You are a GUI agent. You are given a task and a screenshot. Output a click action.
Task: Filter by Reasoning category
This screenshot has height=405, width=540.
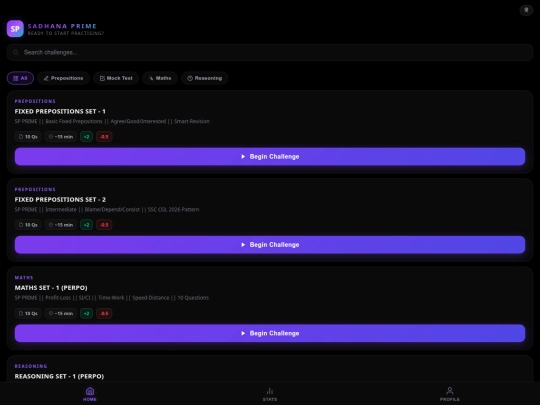tap(205, 78)
